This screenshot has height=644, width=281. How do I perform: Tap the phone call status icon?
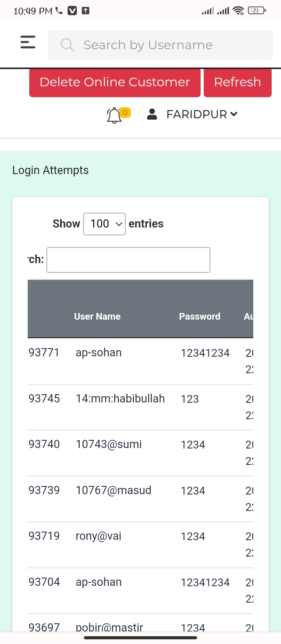point(59,11)
